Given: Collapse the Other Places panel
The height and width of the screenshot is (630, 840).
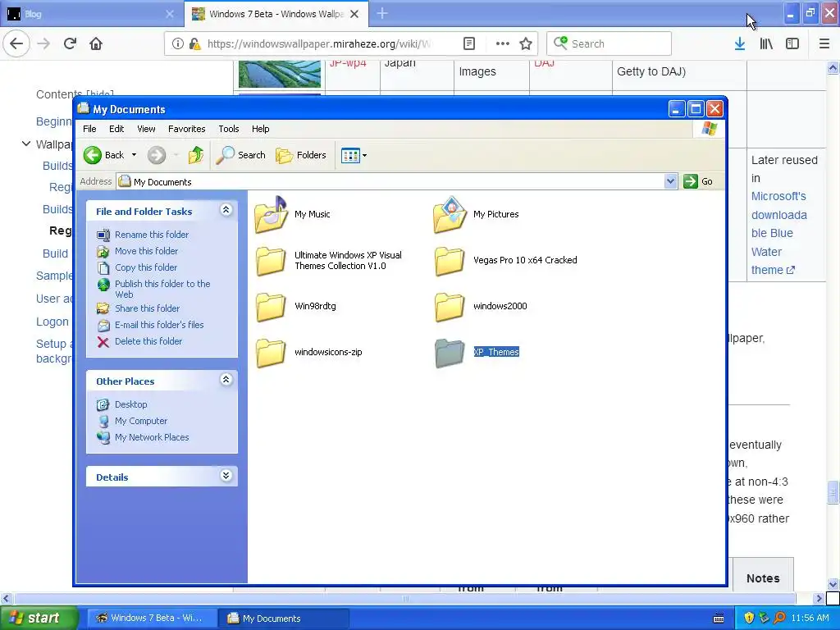Looking at the screenshot, I should 226,380.
